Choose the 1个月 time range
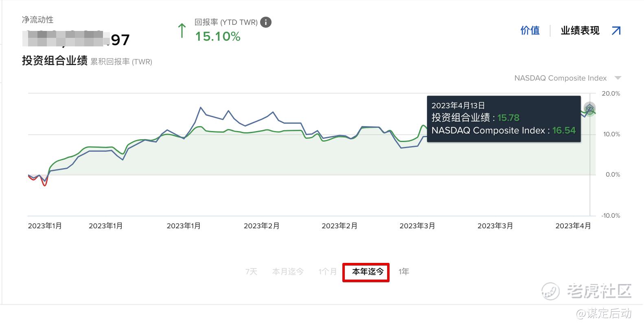The image size is (644, 328). (327, 271)
